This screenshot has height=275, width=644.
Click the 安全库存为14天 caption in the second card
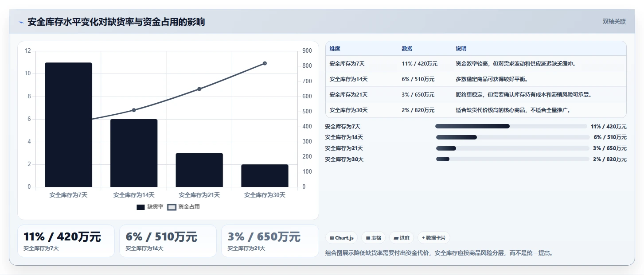coord(144,248)
